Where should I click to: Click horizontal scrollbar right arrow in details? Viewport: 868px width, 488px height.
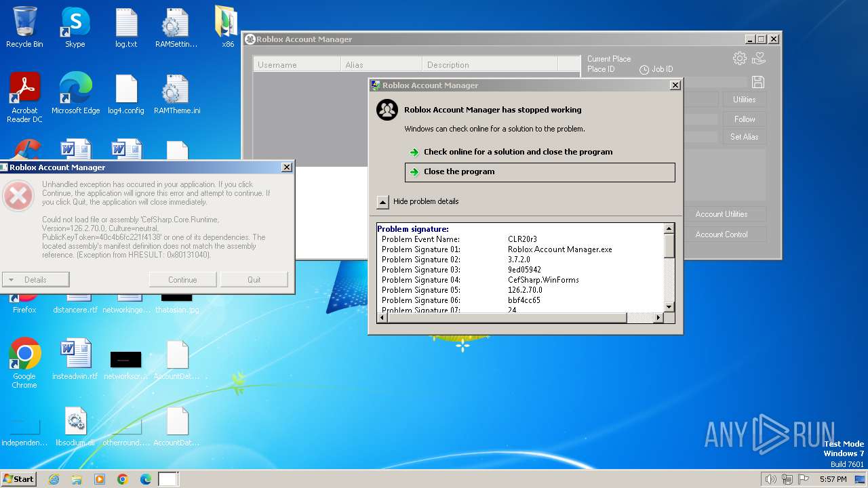coord(658,317)
